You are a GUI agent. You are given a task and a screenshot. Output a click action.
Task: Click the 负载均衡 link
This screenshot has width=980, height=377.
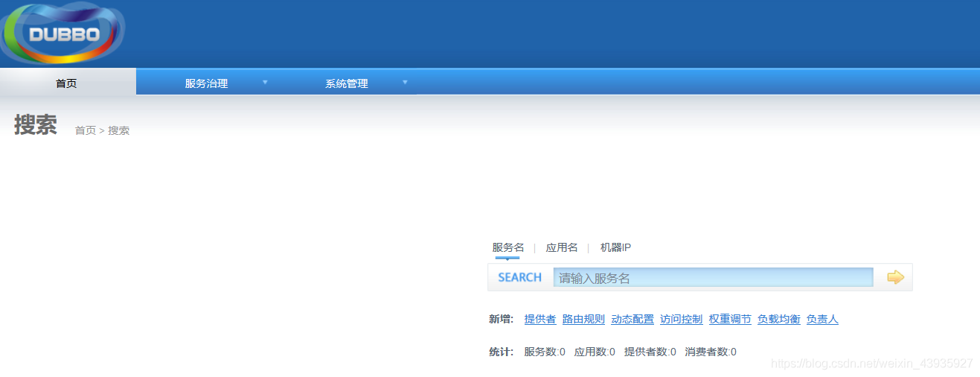(x=778, y=319)
